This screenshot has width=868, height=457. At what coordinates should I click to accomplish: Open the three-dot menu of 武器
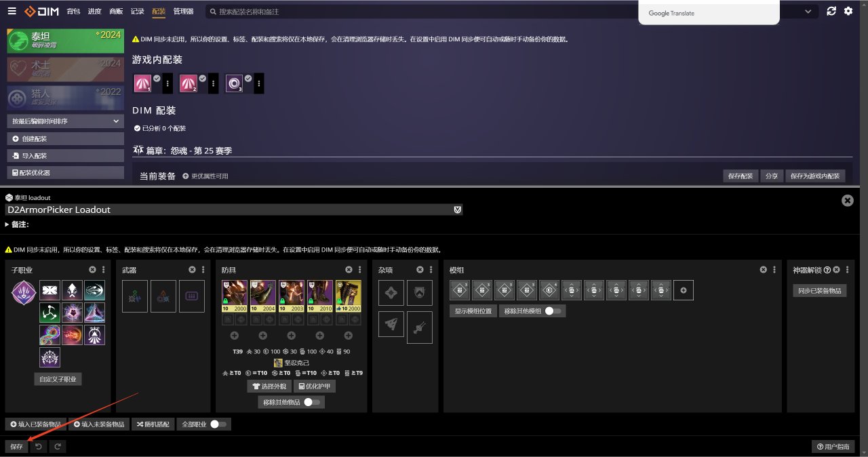203,270
